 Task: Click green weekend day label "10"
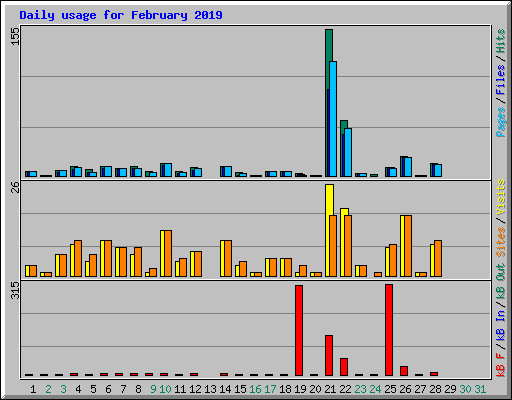165,389
